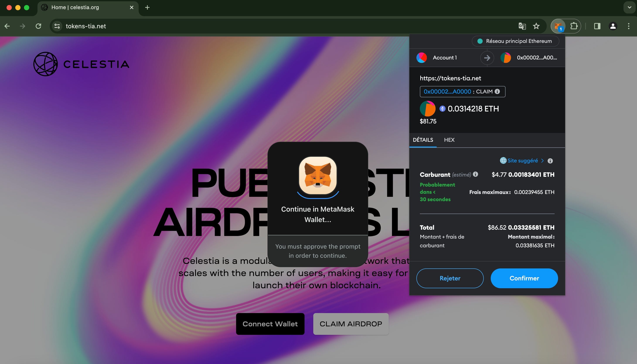Open the tab search dropdown chevron
The image size is (637, 364).
pos(629,7)
